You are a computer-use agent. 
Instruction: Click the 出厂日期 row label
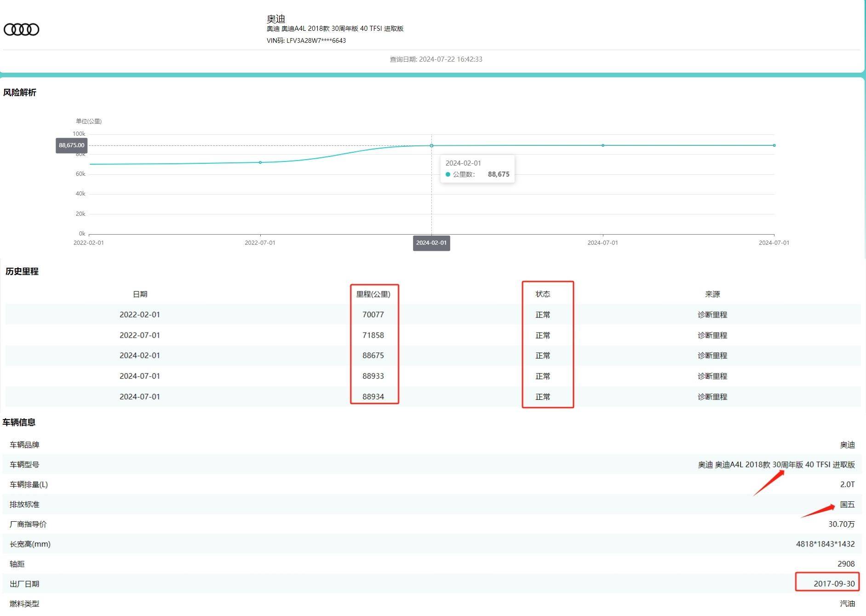[24, 584]
